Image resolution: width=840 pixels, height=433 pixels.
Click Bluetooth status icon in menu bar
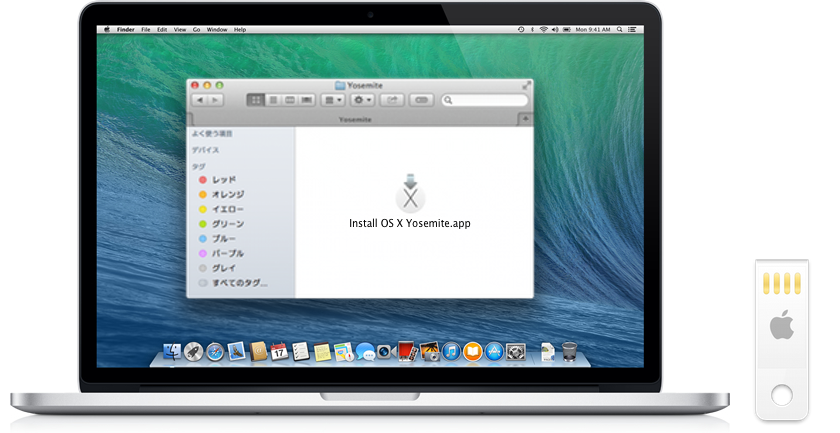pyautogui.click(x=532, y=30)
